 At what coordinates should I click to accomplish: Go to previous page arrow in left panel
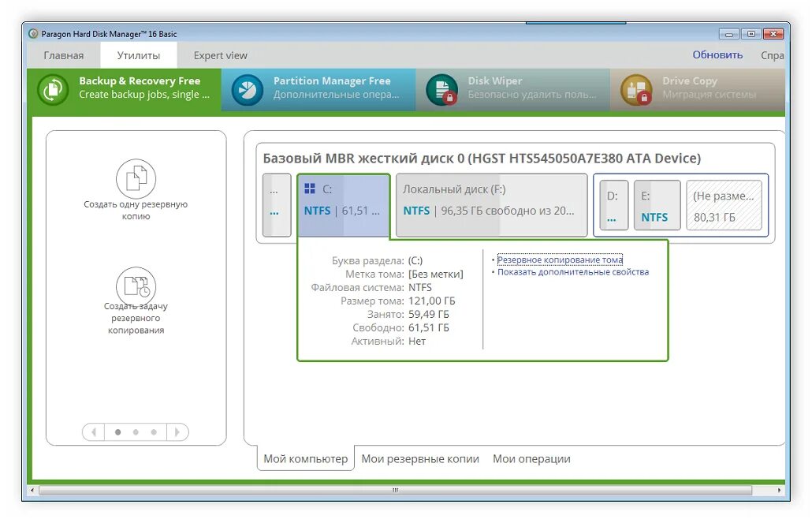tap(94, 431)
